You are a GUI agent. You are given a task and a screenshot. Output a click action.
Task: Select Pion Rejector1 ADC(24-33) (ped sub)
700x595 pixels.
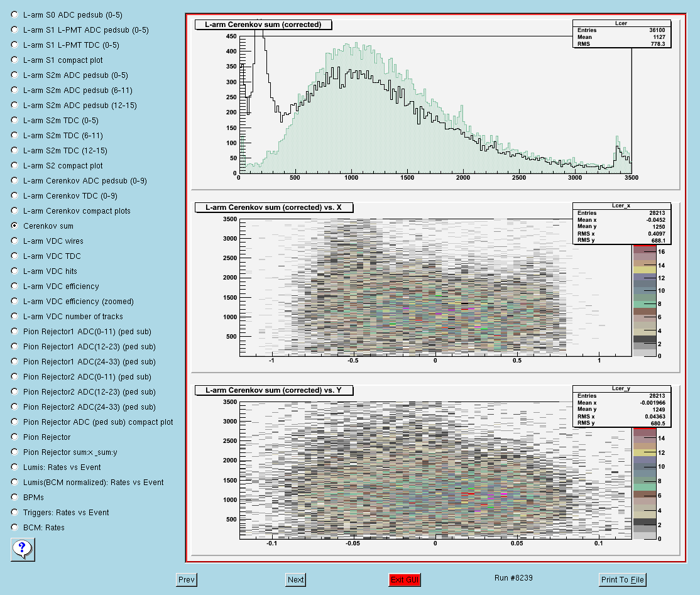click(x=14, y=361)
